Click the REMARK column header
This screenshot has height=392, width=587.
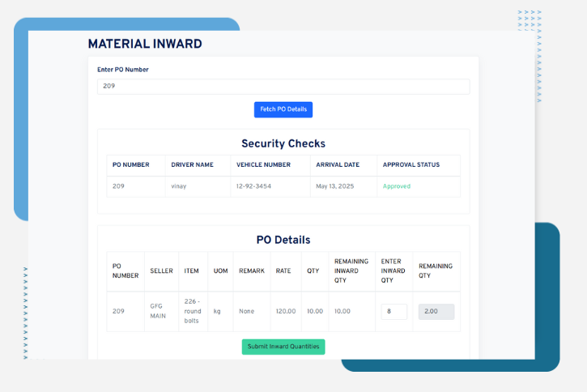(251, 271)
